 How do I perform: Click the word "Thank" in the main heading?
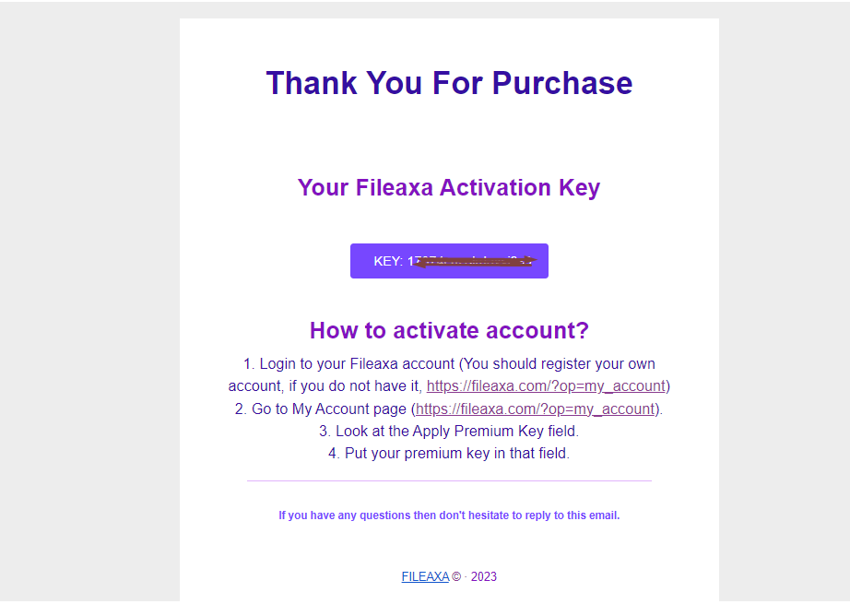312,83
